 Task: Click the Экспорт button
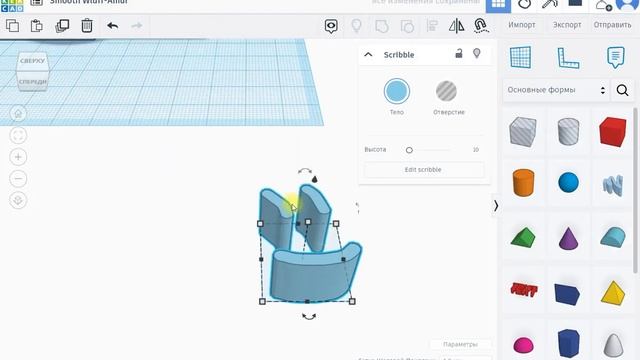click(567, 25)
